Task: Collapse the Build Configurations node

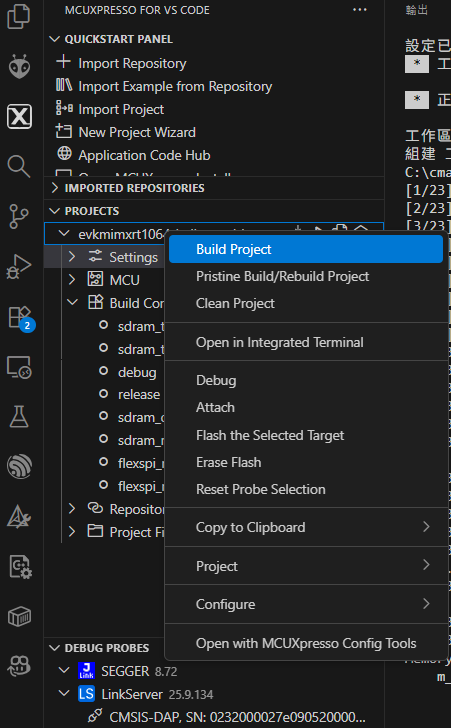Action: point(72,302)
